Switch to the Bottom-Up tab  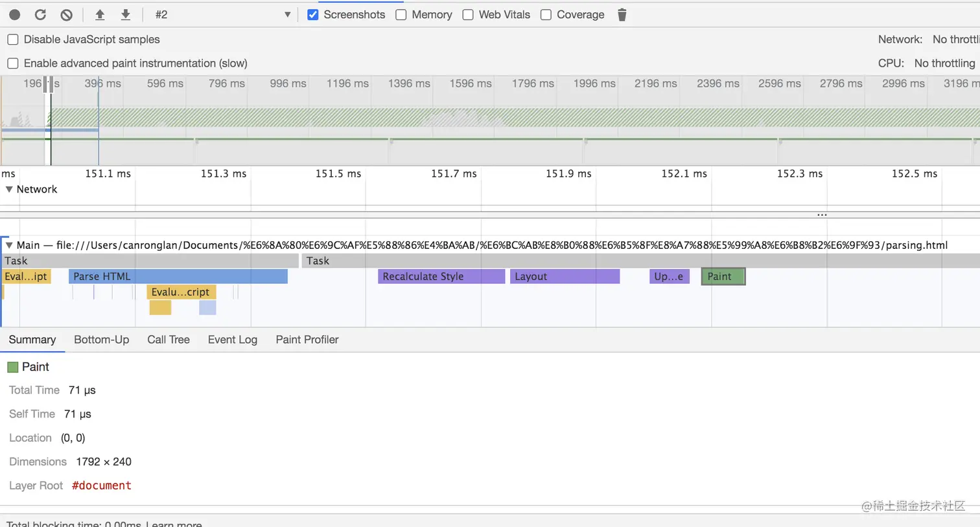(x=102, y=340)
